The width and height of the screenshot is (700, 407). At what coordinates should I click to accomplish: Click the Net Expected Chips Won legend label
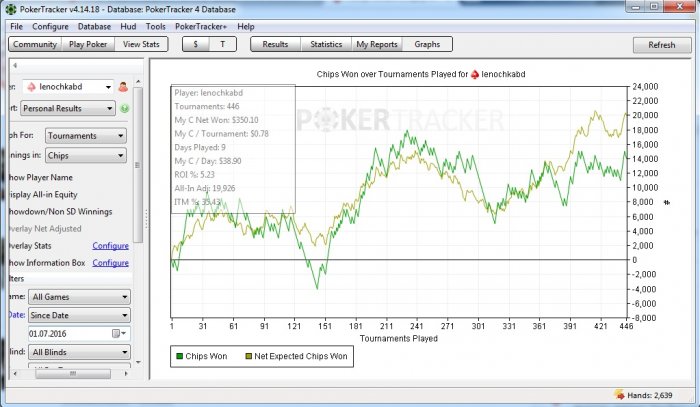300,356
